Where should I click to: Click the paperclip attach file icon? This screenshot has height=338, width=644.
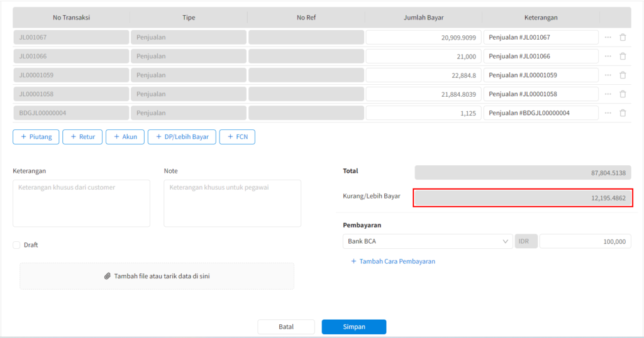tap(108, 276)
